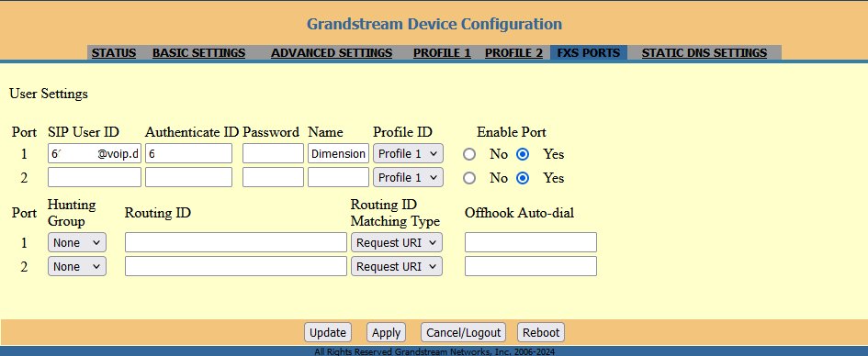The image size is (868, 356).
Task: Click the Enable Port column header
Action: (512, 133)
